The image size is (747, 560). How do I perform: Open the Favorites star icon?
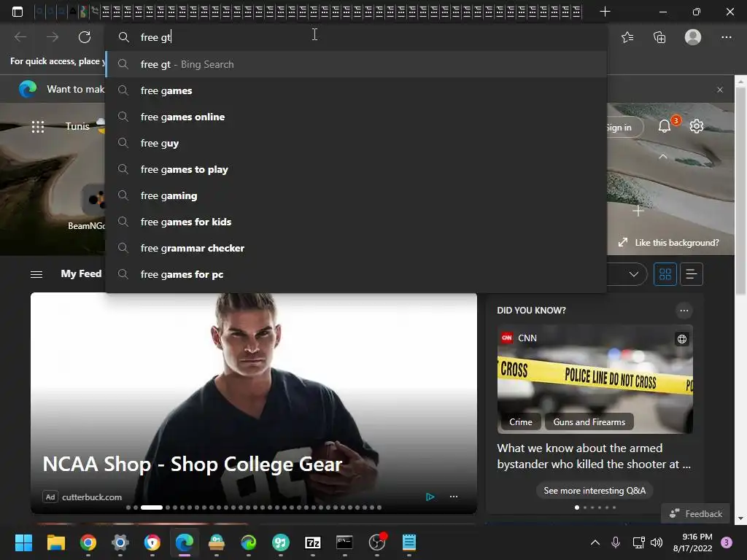627,37
